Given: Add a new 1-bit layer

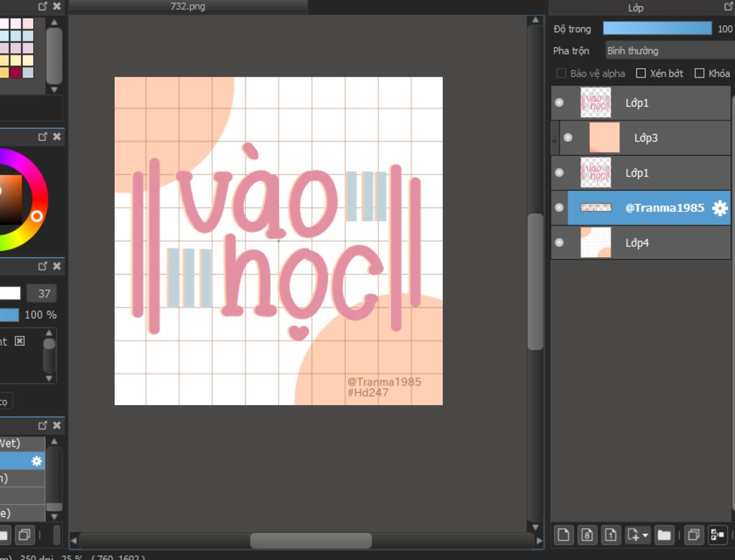Looking at the screenshot, I should 611,535.
